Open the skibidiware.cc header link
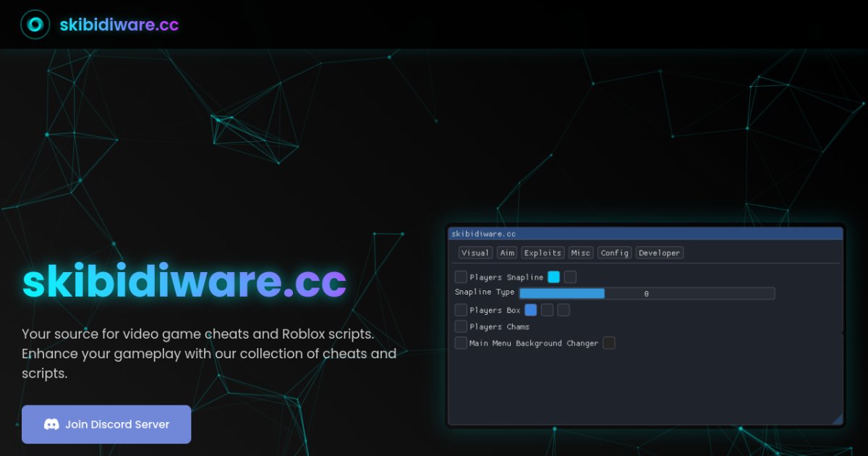The width and height of the screenshot is (868, 456). pos(119,25)
